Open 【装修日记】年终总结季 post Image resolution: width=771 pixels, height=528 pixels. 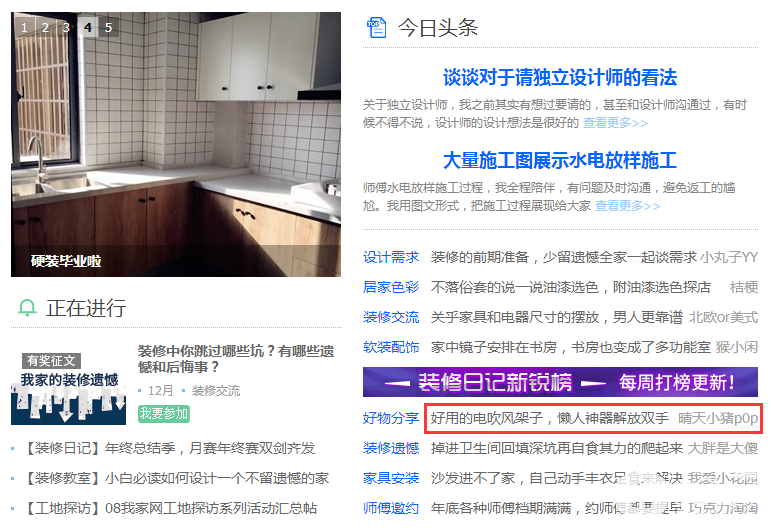pos(169,448)
